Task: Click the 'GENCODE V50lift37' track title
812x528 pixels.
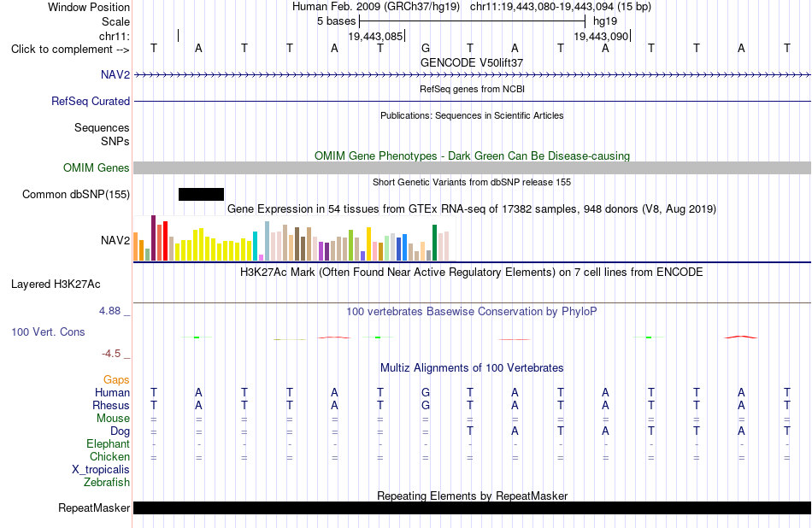Action: point(472,62)
